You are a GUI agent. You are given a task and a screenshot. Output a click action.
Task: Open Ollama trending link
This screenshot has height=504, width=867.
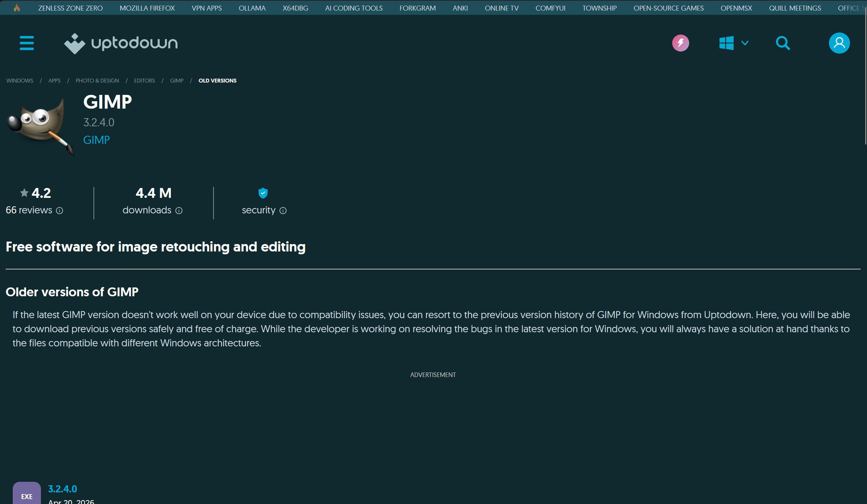[252, 8]
